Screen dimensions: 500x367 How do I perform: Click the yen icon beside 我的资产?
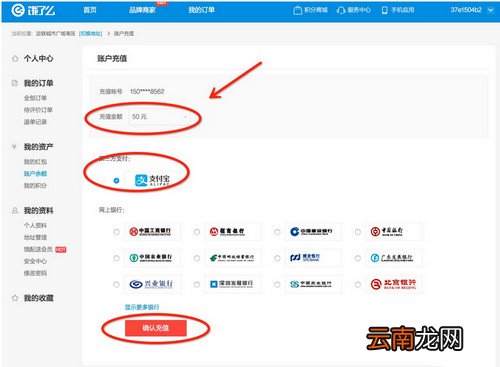(14, 147)
